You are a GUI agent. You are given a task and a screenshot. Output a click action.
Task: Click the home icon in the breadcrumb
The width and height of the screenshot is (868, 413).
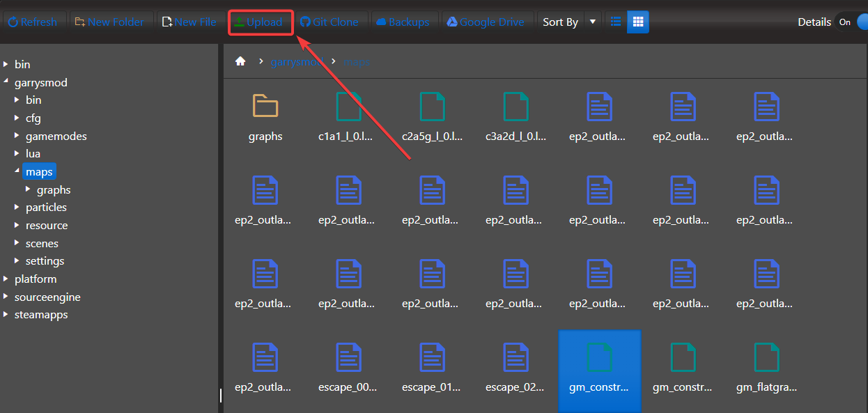coord(240,61)
